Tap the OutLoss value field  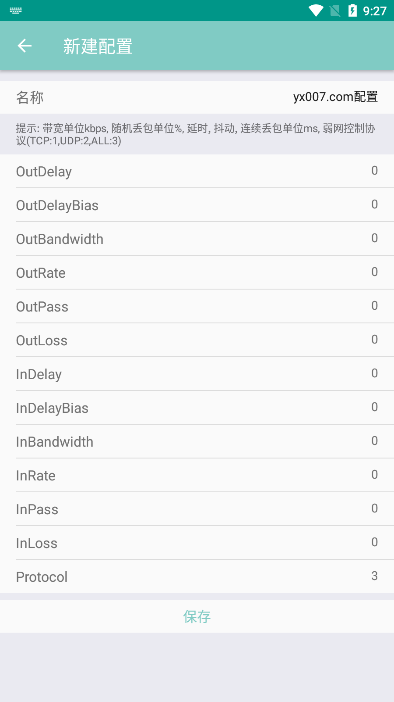pos(374,340)
